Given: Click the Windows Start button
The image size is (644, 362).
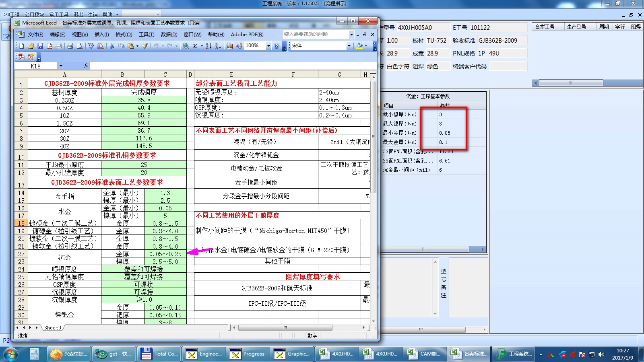Looking at the screenshot, I should point(11,354).
